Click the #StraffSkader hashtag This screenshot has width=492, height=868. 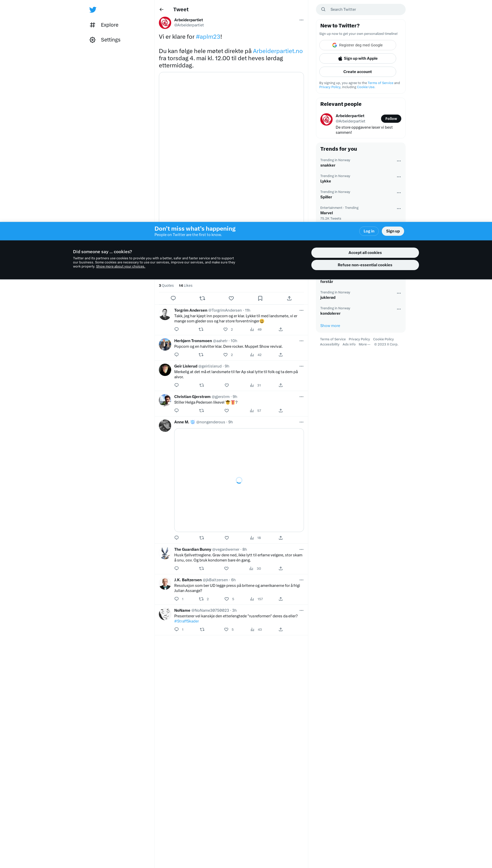tap(187, 621)
